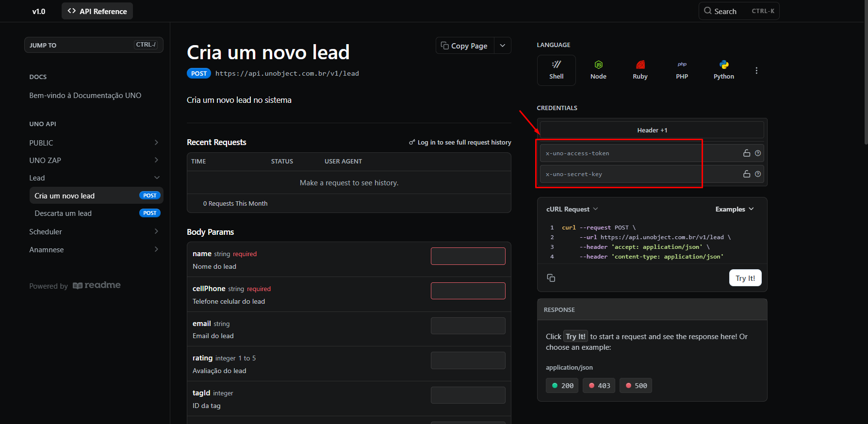The image size is (868, 424).
Task: Open the API Reference tab
Action: click(x=97, y=11)
